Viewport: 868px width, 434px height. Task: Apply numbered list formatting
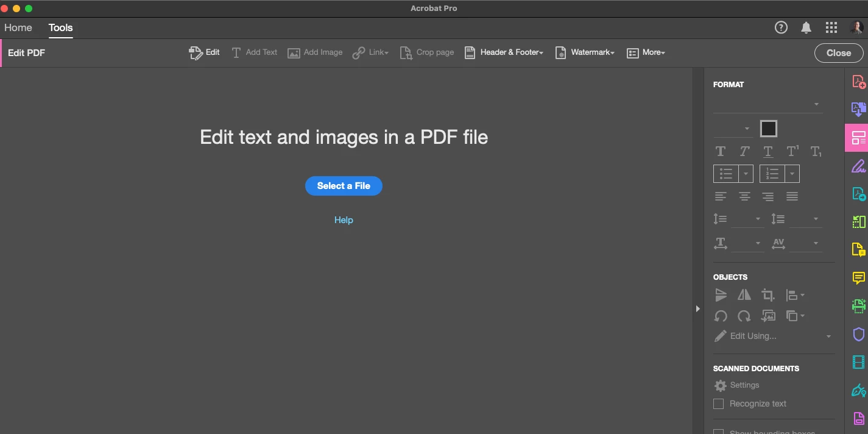772,174
